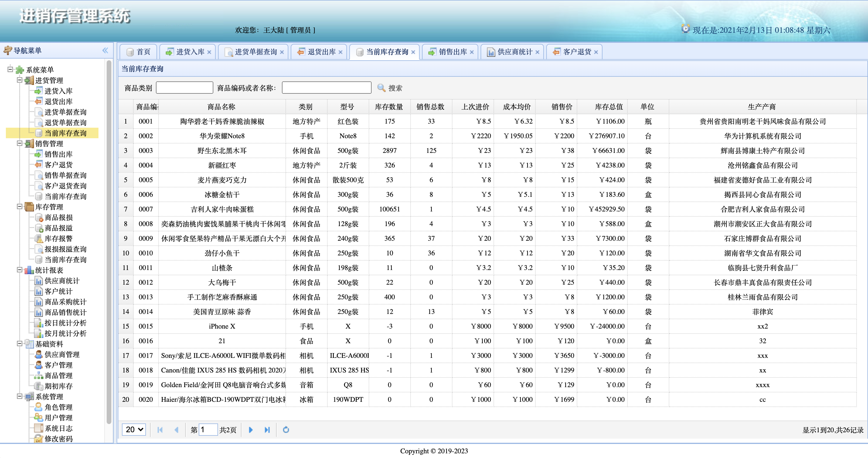The width and height of the screenshot is (868, 458).
Task: Select the 劲仔小鱼干 product row
Action: click(x=487, y=253)
